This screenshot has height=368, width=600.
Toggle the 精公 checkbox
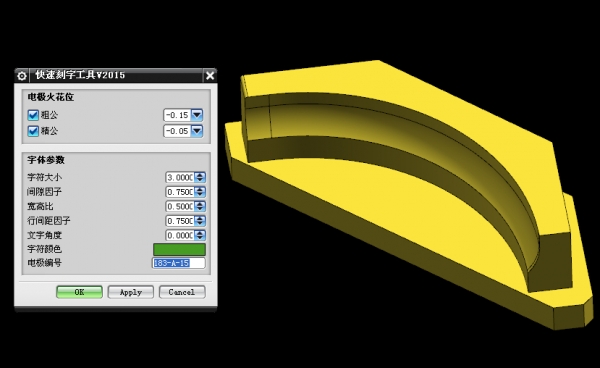33,131
